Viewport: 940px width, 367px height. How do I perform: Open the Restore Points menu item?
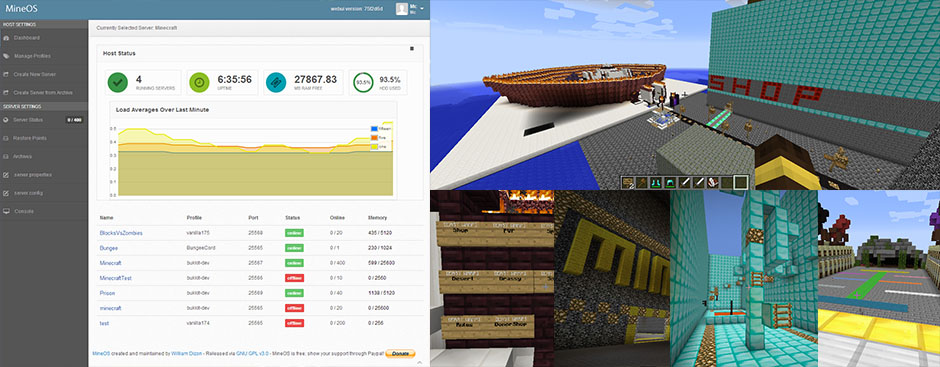[x=30, y=138]
